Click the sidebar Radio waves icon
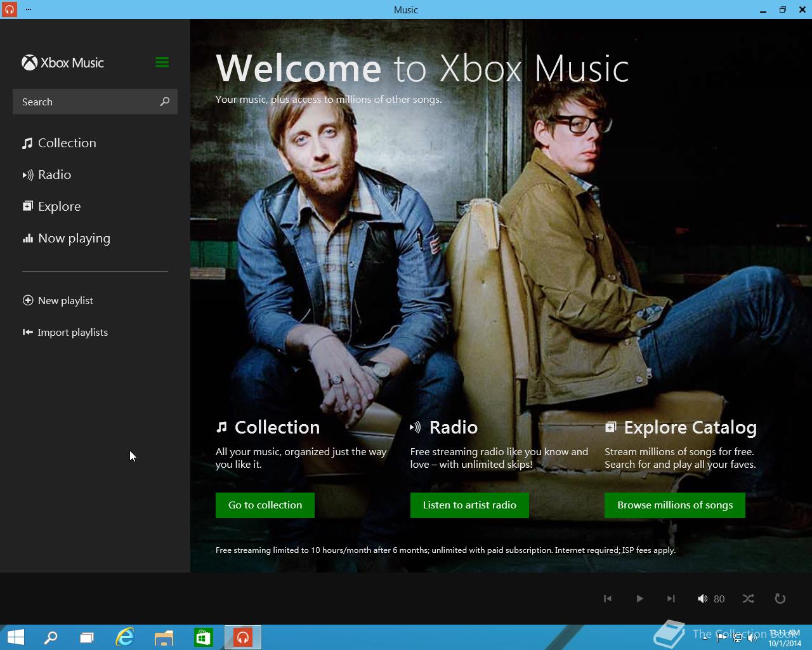The height and width of the screenshot is (650, 812). tap(27, 175)
